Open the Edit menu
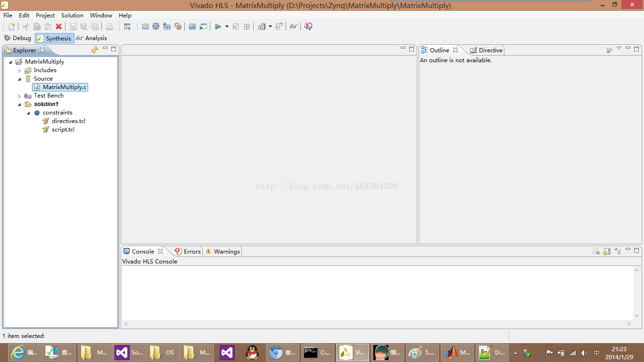Viewport: 644px width, 362px height. click(24, 15)
